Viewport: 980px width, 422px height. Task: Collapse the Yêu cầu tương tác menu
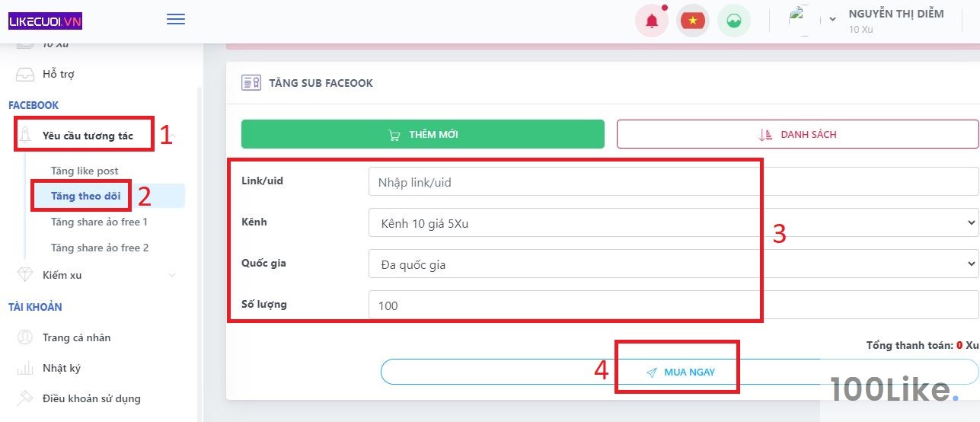click(x=173, y=136)
